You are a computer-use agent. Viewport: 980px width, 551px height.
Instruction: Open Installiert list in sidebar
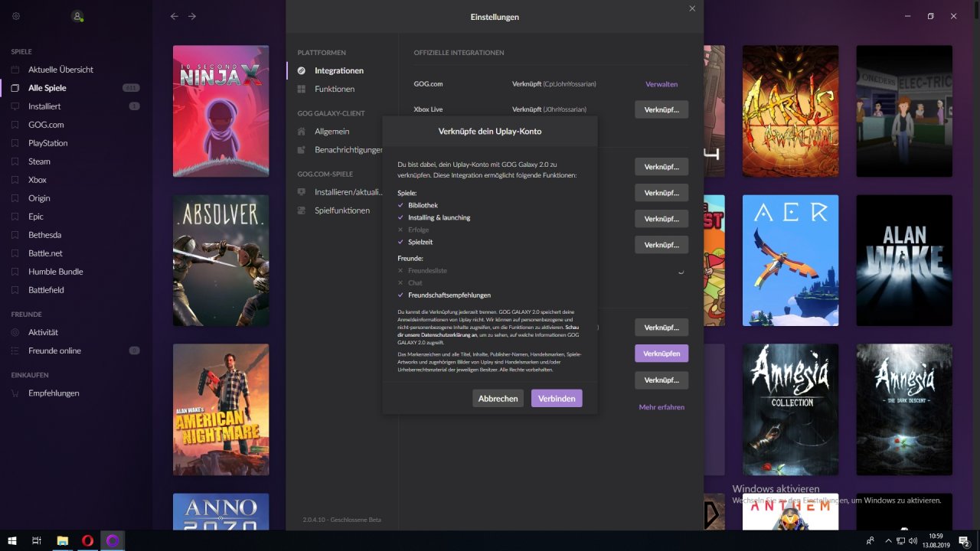pos(44,106)
